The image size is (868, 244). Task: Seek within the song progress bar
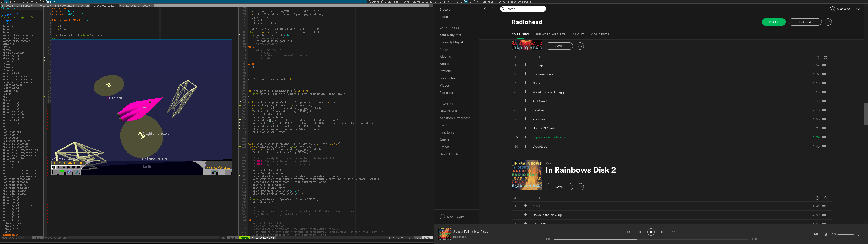point(651,239)
